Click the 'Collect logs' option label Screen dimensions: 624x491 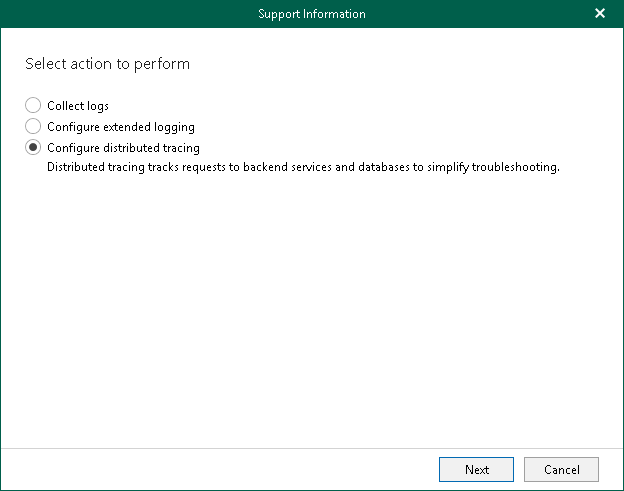pyautogui.click(x=78, y=106)
